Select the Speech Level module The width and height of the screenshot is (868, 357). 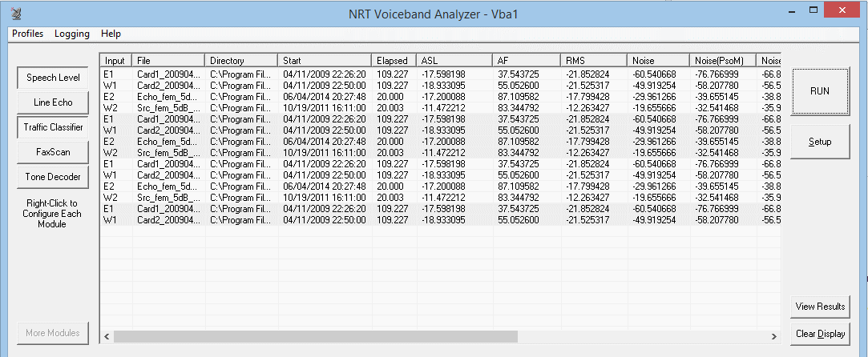(53, 78)
